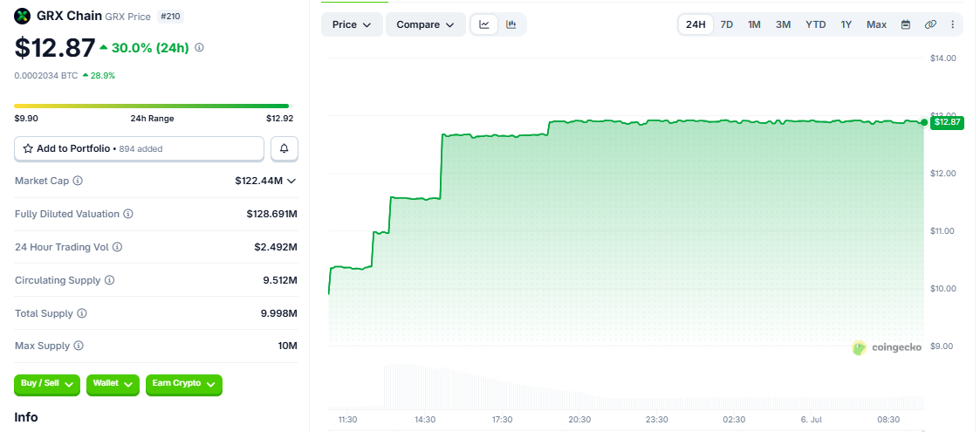This screenshot has height=432, width=980.
Task: Open the Buy / Sell dropdown
Action: coord(47,385)
